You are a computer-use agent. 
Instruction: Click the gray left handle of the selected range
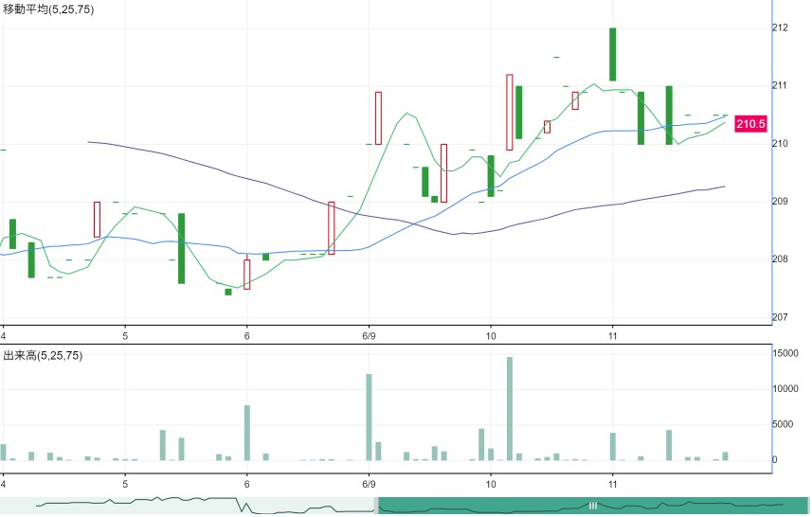pos(376,505)
